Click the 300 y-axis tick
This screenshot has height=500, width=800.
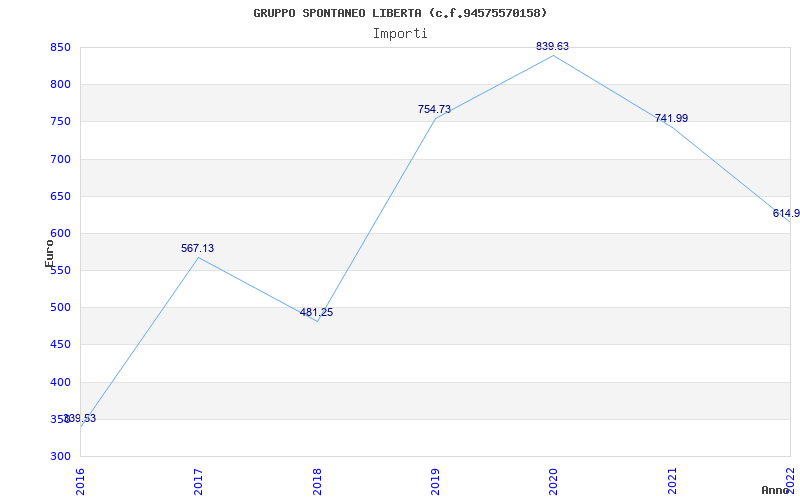pos(60,457)
